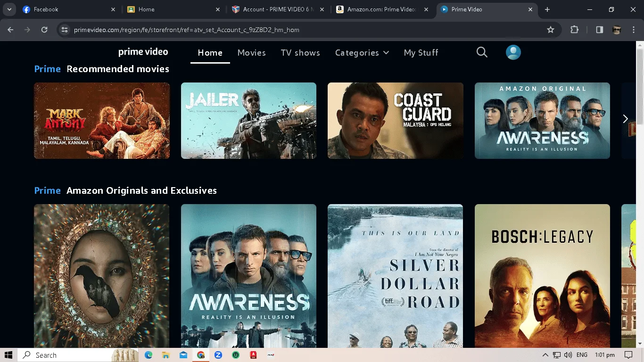The image size is (644, 362).
Task: Switch input language via ENG indicator
Action: click(x=582, y=355)
